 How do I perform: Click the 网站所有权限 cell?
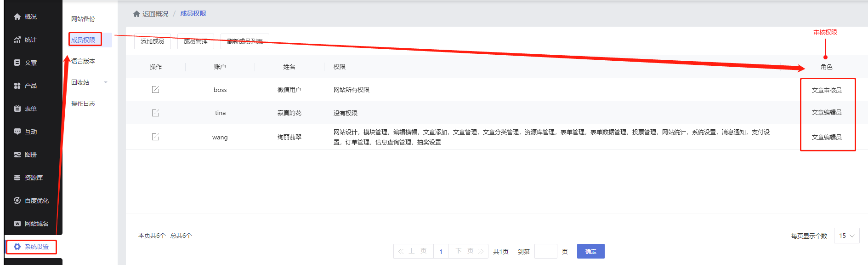[x=352, y=90]
